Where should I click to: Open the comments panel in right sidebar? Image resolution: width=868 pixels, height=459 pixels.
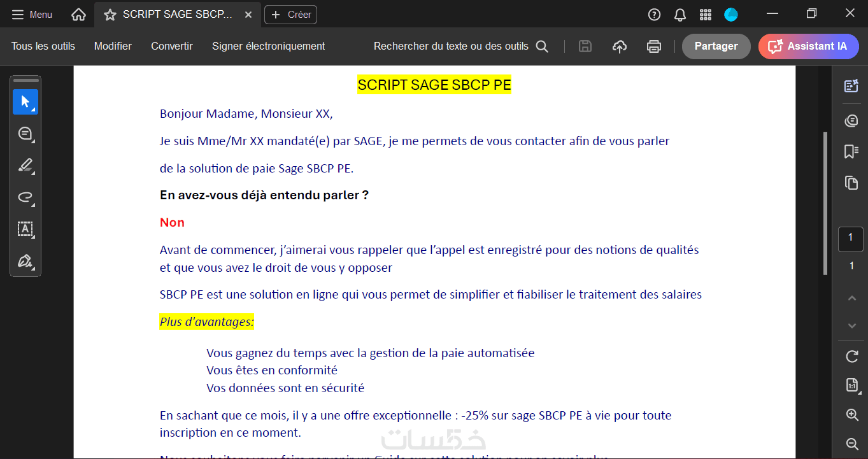(851, 120)
